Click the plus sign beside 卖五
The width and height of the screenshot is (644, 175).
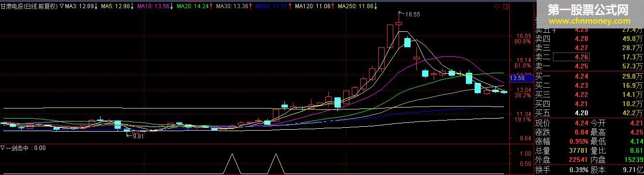pos(554,30)
